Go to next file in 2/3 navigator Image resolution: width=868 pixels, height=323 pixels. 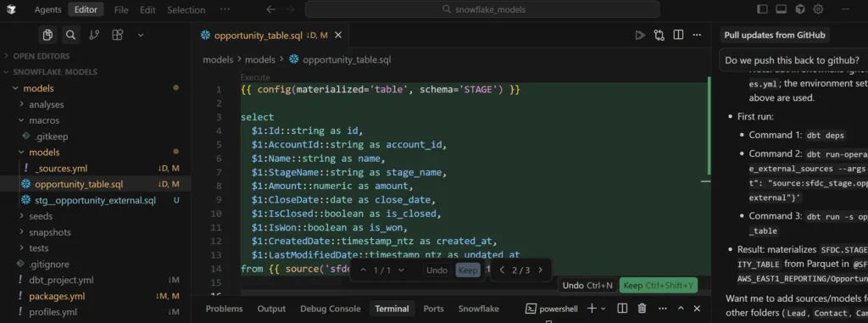click(540, 270)
